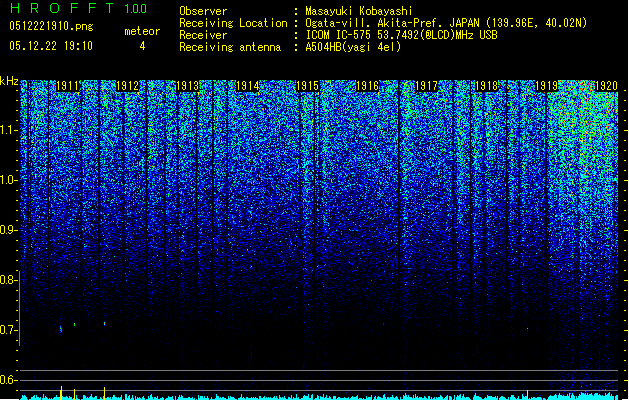Click the 0.7 frequency axis label
629x400 pixels.
(x=9, y=330)
